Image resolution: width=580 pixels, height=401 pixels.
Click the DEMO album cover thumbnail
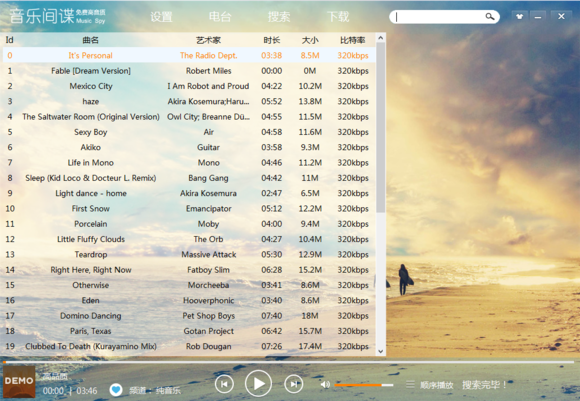(x=19, y=382)
